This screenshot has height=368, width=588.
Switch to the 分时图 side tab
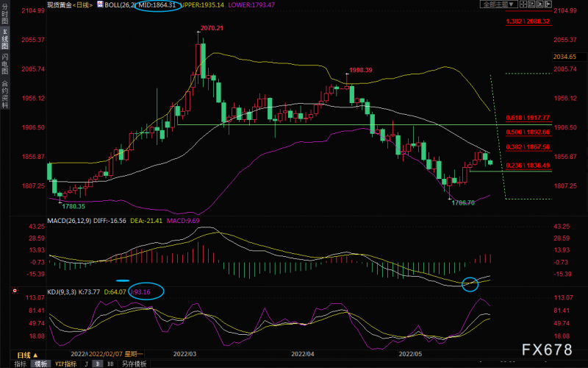point(4,14)
